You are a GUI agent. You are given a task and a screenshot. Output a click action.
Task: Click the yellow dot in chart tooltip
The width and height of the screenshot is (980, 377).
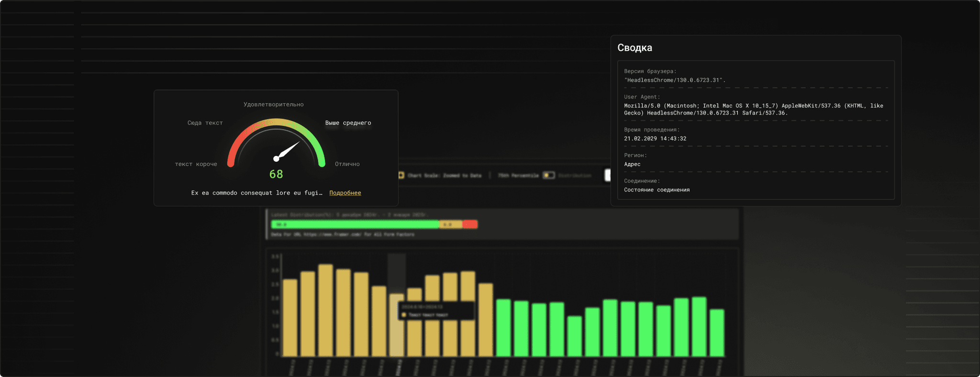[x=404, y=315]
